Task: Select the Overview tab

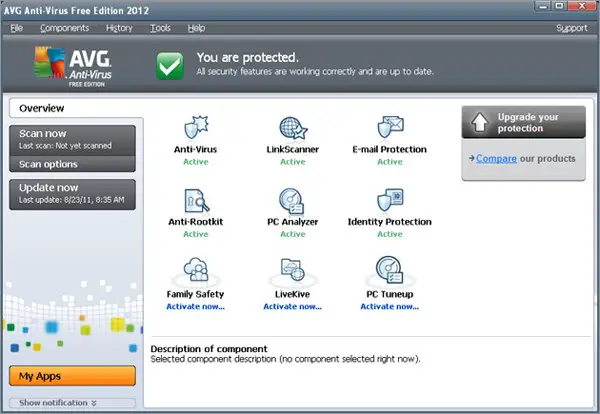Action: (76, 108)
